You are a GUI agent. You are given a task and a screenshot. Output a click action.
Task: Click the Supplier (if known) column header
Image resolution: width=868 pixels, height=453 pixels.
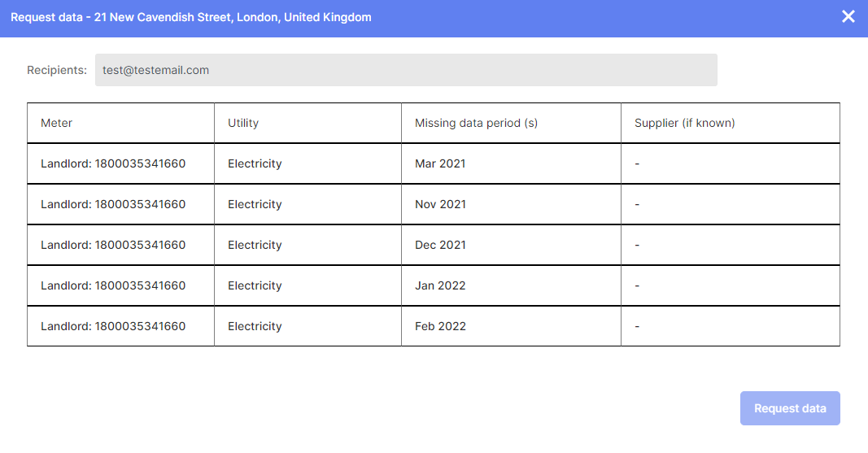click(x=684, y=123)
